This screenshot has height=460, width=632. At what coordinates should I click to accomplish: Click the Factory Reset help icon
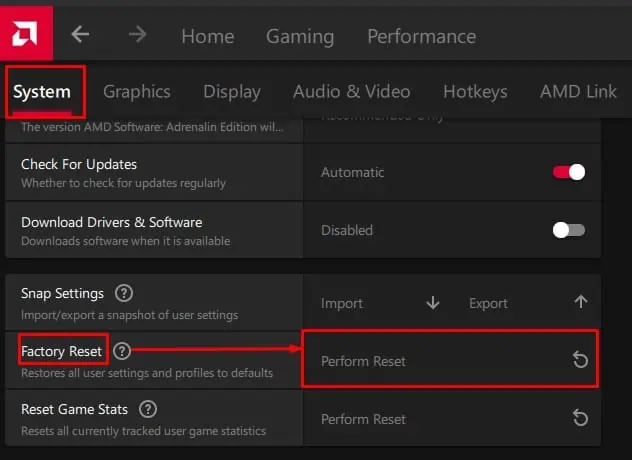122,351
